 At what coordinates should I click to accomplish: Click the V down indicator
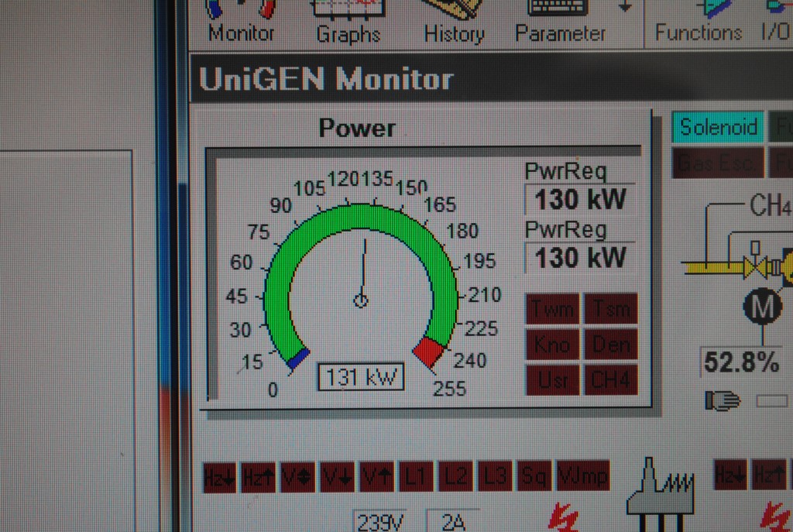pos(338,476)
